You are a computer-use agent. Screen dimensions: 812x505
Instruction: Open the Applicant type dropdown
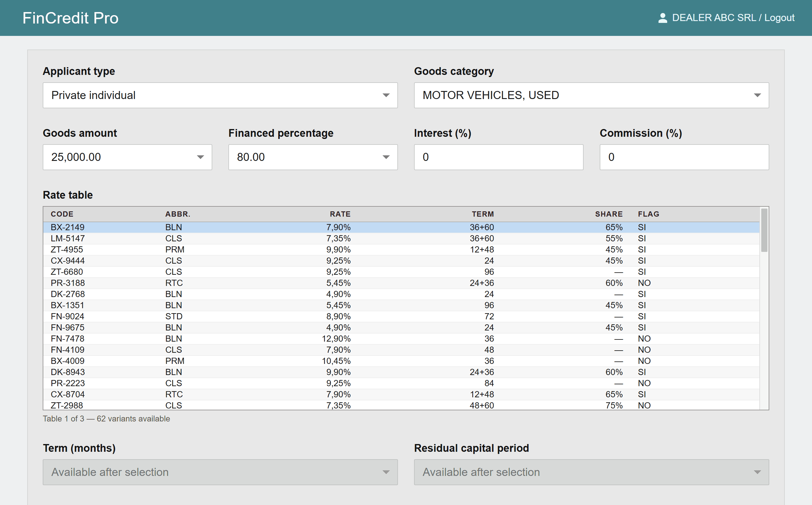pos(220,95)
